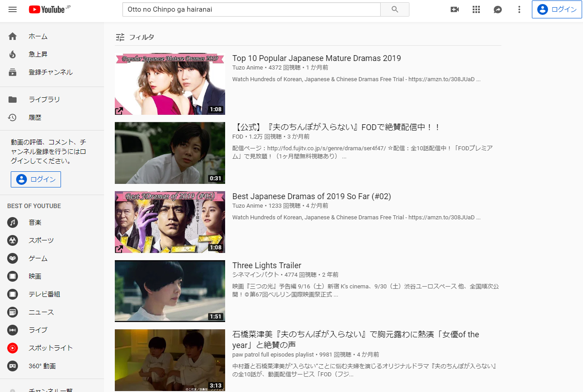Click the search magnifier button
Screen dimensions: 583x392
395,9
